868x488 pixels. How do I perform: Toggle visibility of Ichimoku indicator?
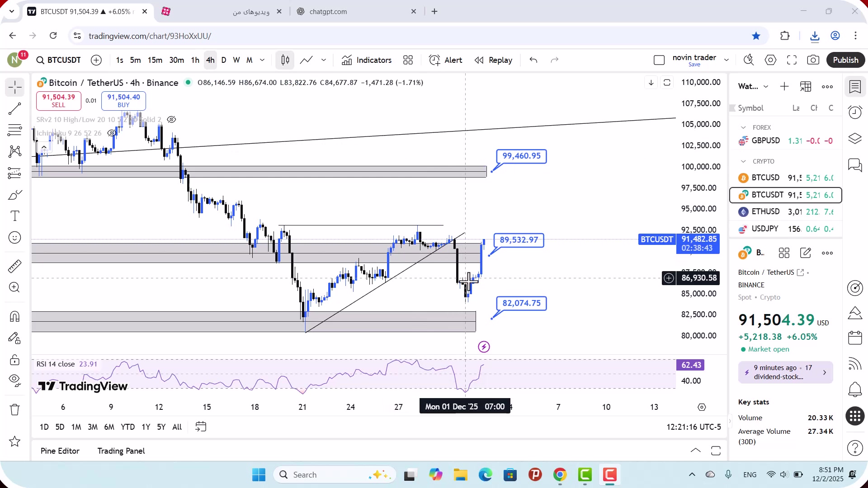pos(112,133)
